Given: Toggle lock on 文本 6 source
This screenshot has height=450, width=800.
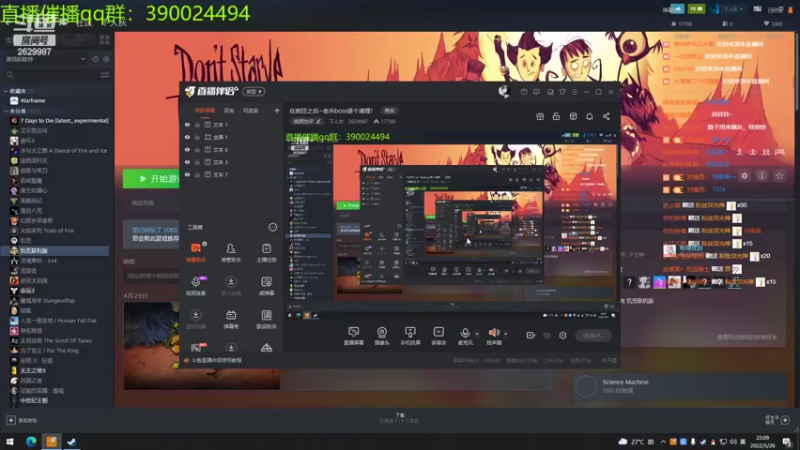Looking at the screenshot, I should coord(197,149).
